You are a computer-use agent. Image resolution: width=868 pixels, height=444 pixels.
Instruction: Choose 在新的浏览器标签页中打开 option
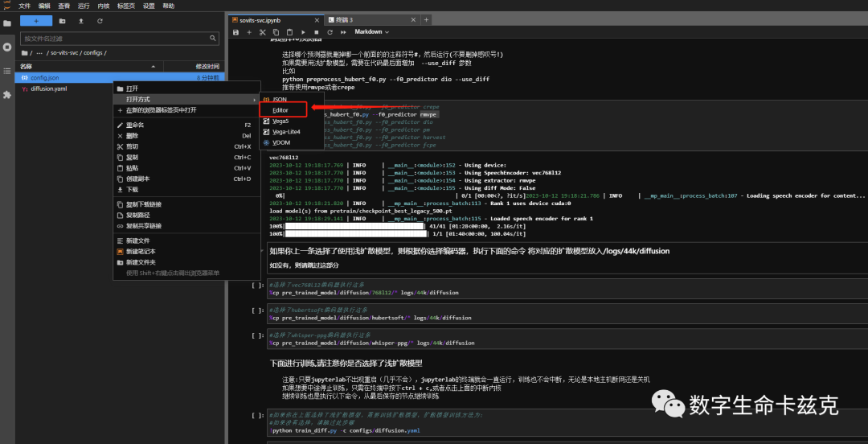pos(186,110)
